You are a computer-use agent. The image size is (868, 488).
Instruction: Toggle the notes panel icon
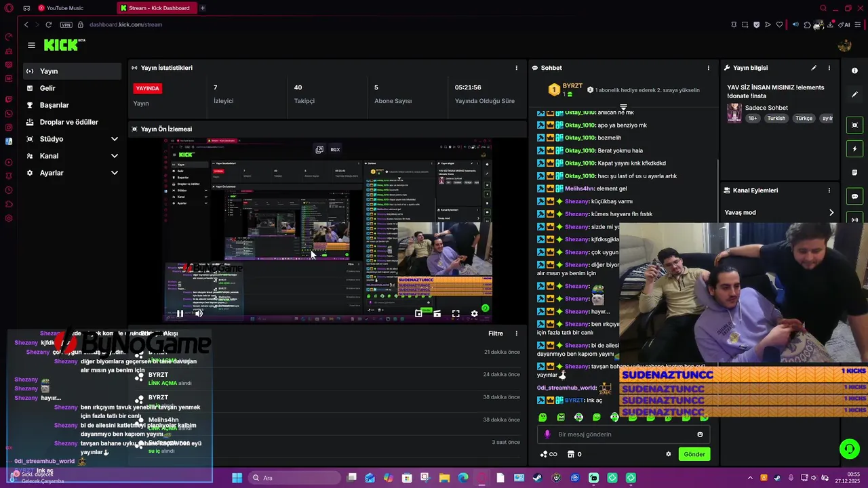pyautogui.click(x=854, y=173)
